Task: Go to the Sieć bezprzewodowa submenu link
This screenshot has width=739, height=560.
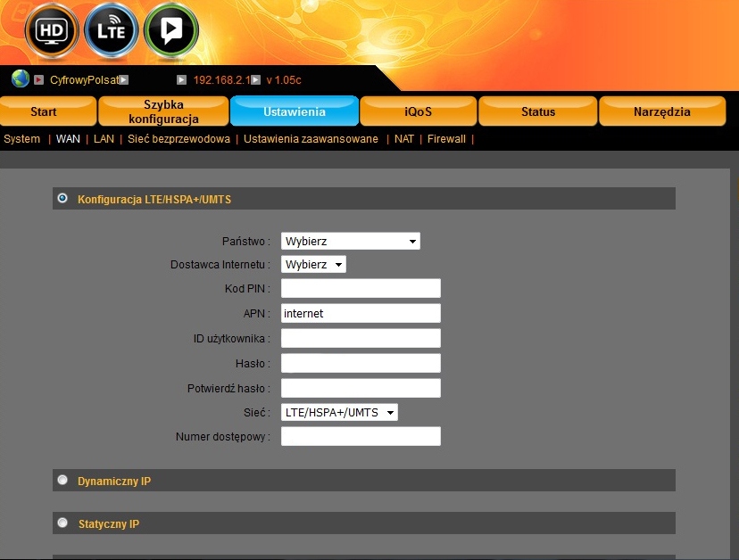Action: click(x=179, y=139)
